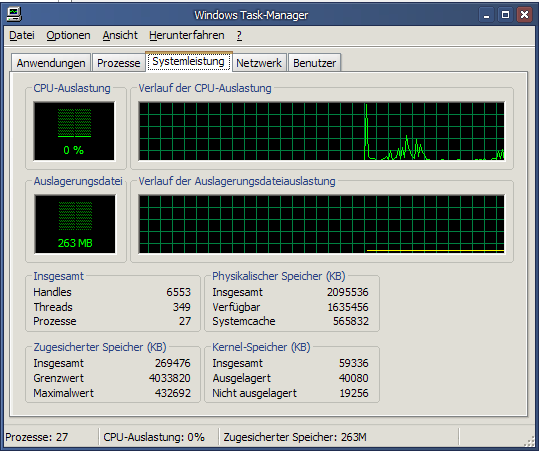Click the Handles label

point(52,292)
